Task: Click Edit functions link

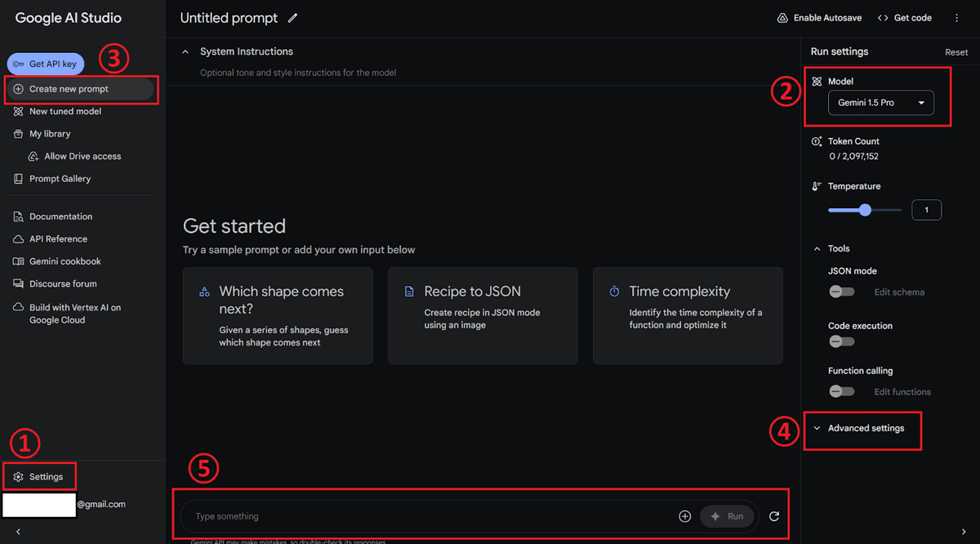Action: [902, 391]
